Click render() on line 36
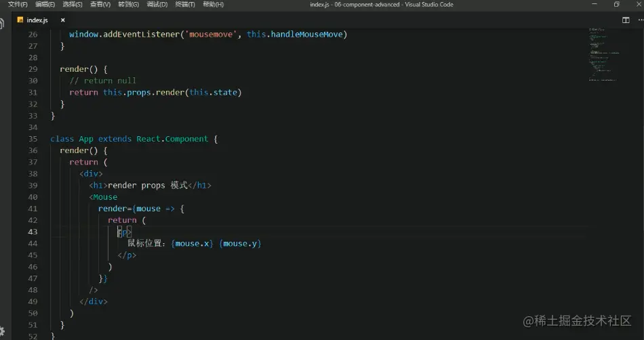The width and height of the screenshot is (644, 340). 79,150
